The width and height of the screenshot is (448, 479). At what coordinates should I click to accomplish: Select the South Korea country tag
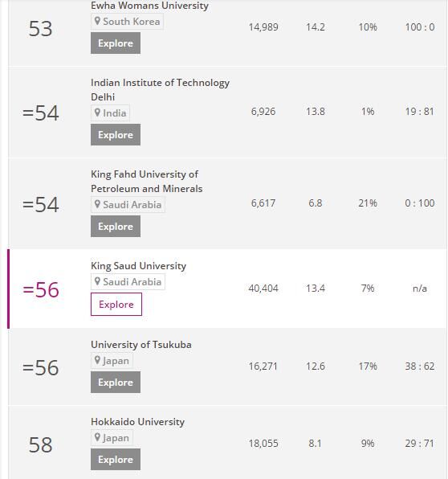click(x=127, y=22)
